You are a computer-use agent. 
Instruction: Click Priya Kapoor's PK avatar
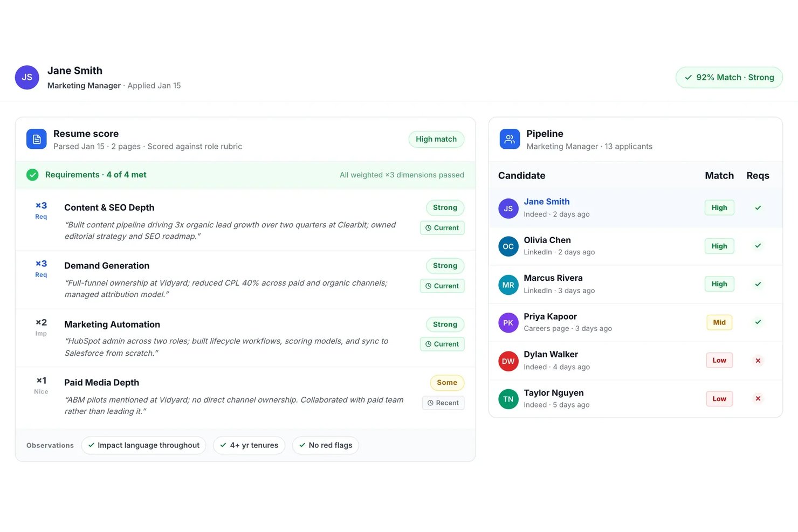point(508,323)
